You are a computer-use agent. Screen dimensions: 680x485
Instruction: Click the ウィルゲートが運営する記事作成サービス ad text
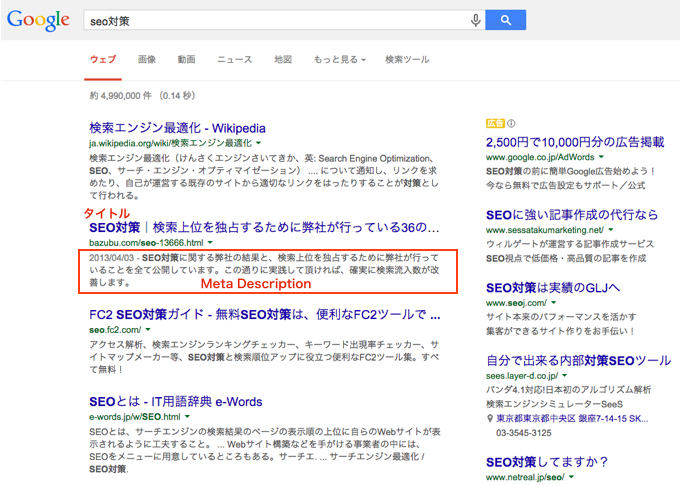click(569, 244)
